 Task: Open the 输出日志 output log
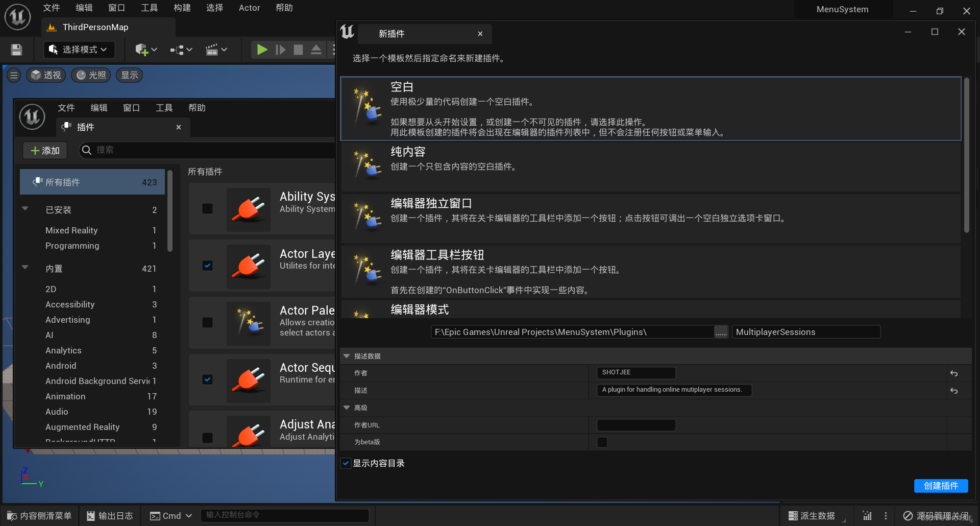pos(109,515)
